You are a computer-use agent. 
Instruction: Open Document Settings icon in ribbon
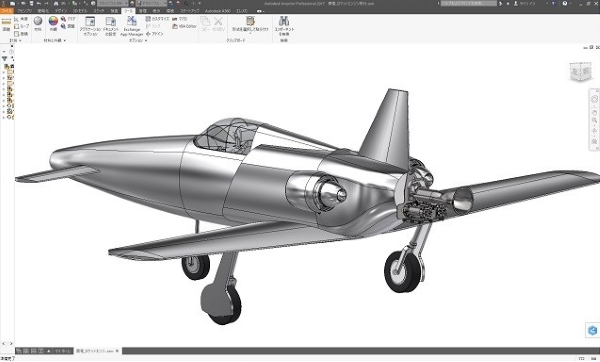111,26
